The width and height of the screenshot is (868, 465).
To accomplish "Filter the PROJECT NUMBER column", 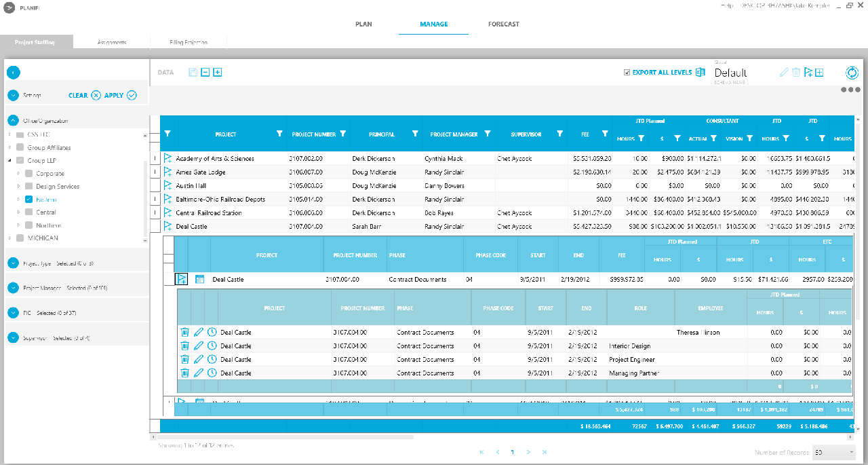I will click(342, 134).
